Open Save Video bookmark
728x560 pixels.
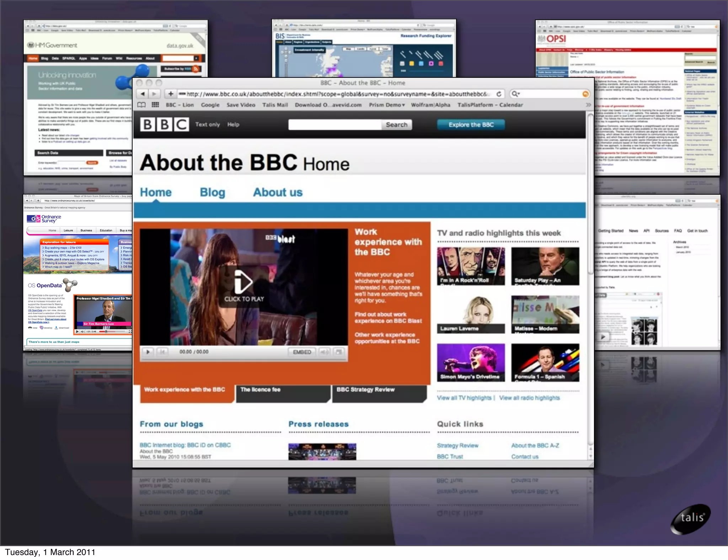point(241,105)
